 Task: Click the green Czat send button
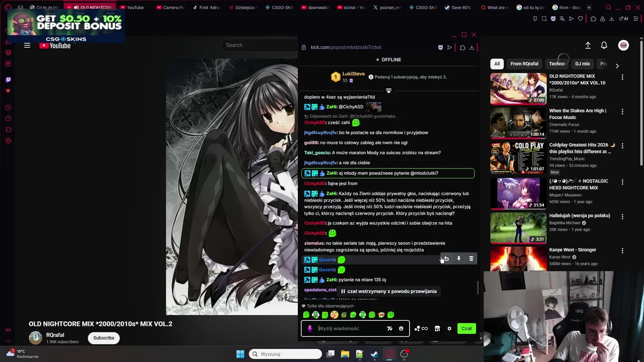(466, 328)
